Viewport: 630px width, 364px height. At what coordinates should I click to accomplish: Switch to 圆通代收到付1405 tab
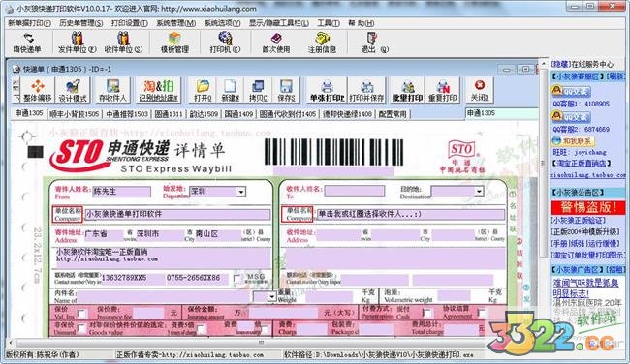coord(288,114)
